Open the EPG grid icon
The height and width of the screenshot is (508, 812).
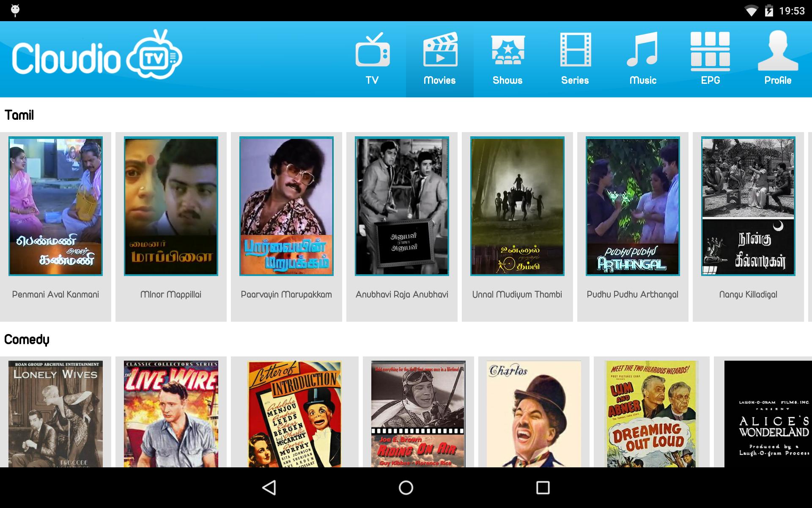click(710, 51)
